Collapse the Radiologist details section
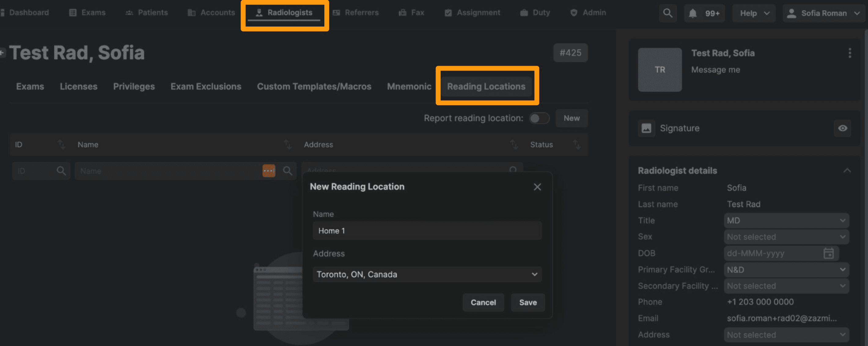The height and width of the screenshot is (346, 868). [x=847, y=171]
